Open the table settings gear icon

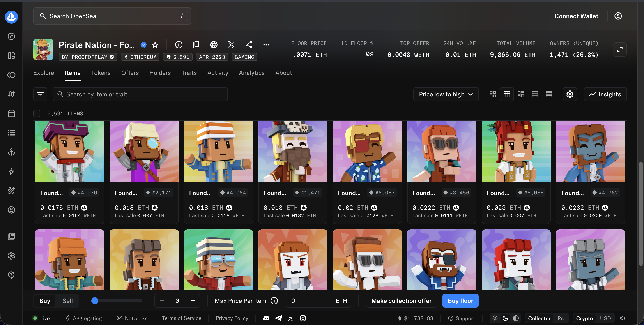pyautogui.click(x=570, y=94)
